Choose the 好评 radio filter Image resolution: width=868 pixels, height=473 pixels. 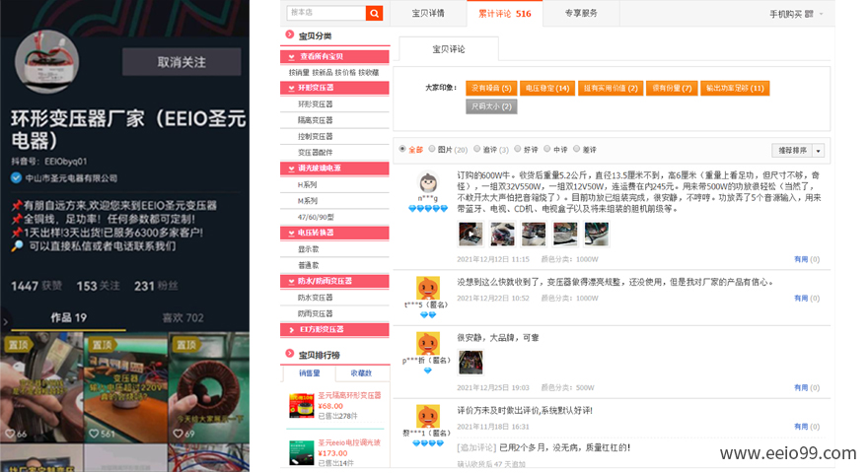519,150
